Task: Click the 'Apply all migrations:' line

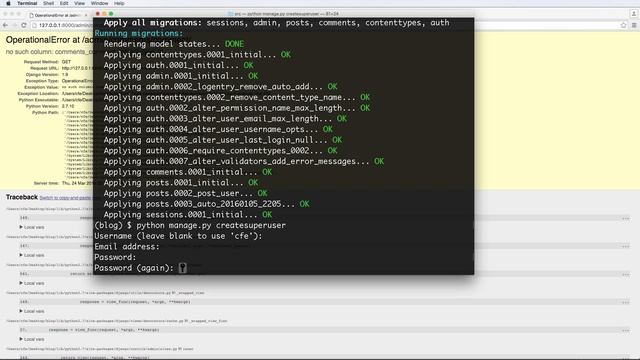Action: 276,23
